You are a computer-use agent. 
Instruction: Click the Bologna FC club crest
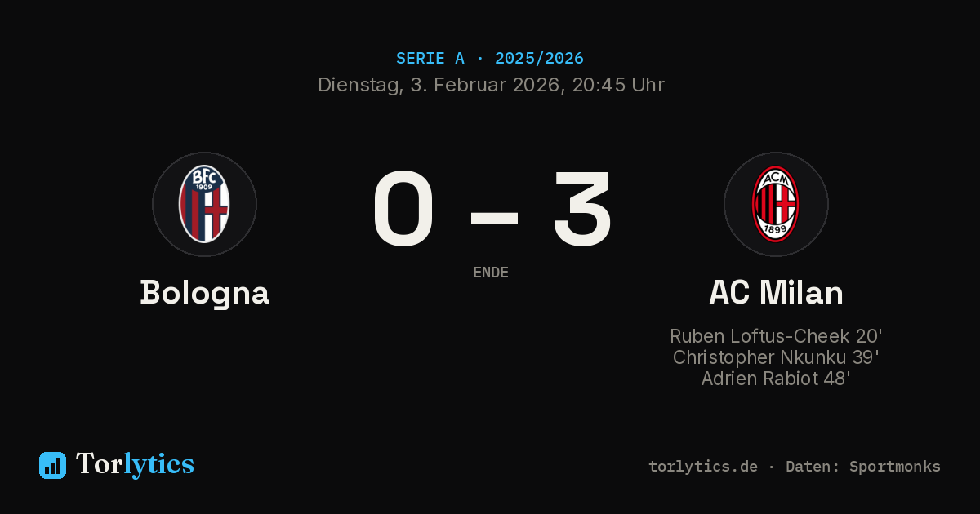tap(204, 204)
